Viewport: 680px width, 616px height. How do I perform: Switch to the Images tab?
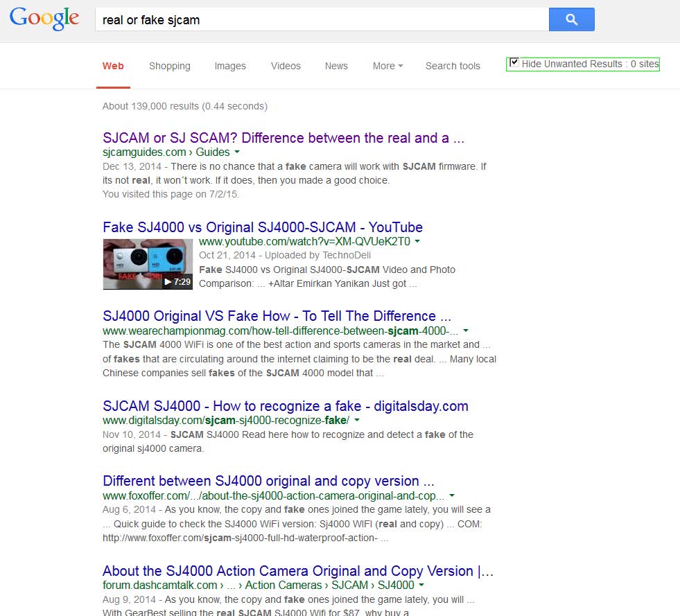click(230, 66)
